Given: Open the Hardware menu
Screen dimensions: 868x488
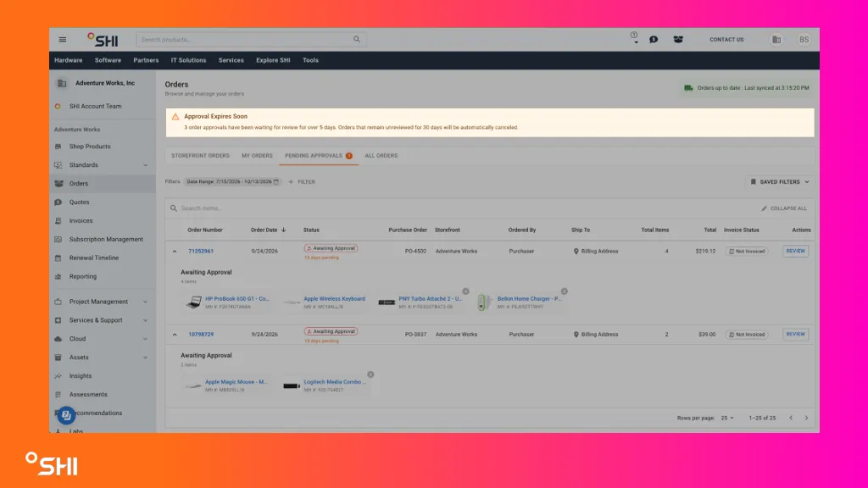Looking at the screenshot, I should click(68, 60).
